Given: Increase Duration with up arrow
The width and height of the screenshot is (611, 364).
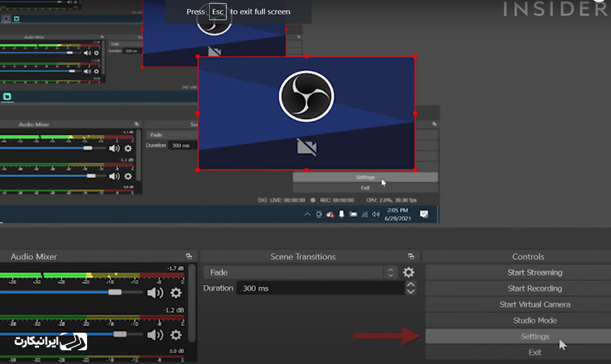Looking at the screenshot, I should click(411, 285).
